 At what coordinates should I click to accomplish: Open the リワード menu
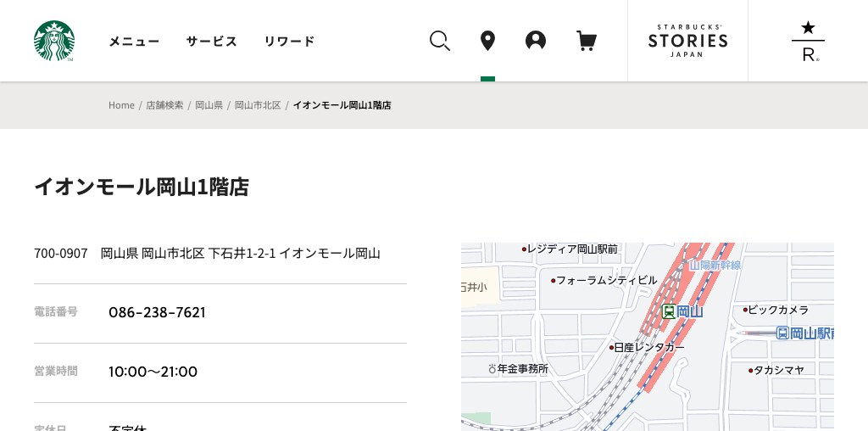(290, 42)
